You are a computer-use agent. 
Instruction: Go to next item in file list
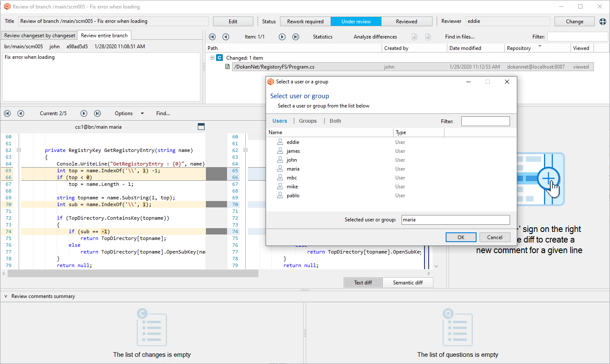(x=282, y=37)
